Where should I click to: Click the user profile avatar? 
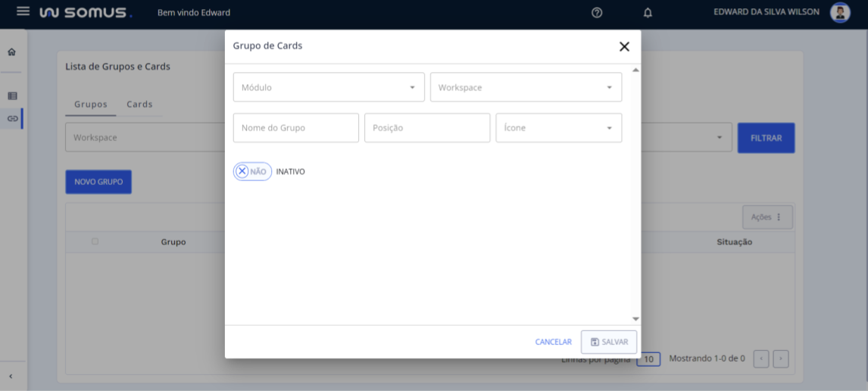840,12
